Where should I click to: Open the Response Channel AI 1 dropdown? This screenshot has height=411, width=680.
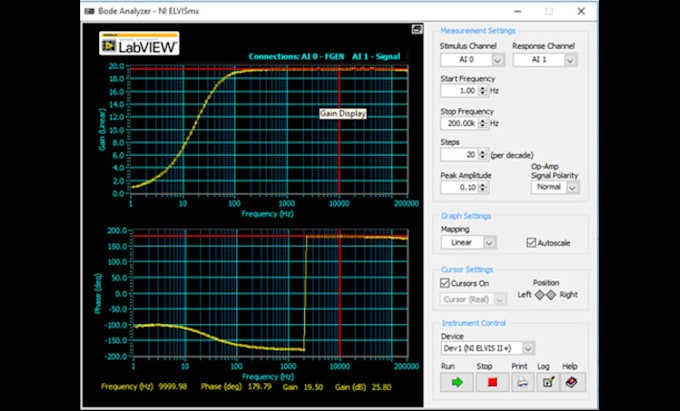[570, 60]
